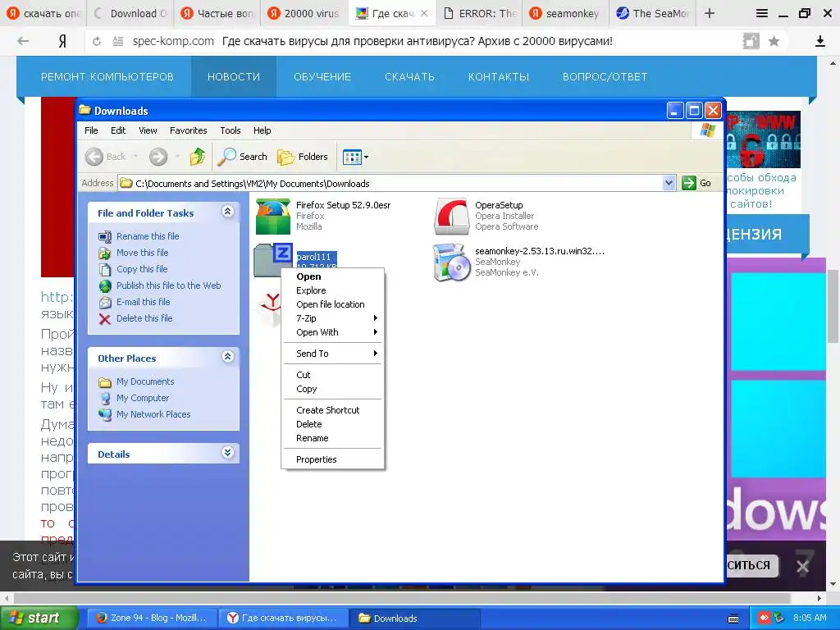Expand the Send To submenu
The width and height of the screenshot is (840, 630).
[x=332, y=354]
